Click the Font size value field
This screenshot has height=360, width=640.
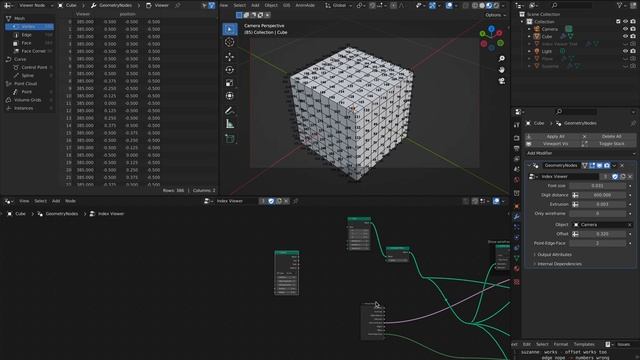tap(598, 186)
